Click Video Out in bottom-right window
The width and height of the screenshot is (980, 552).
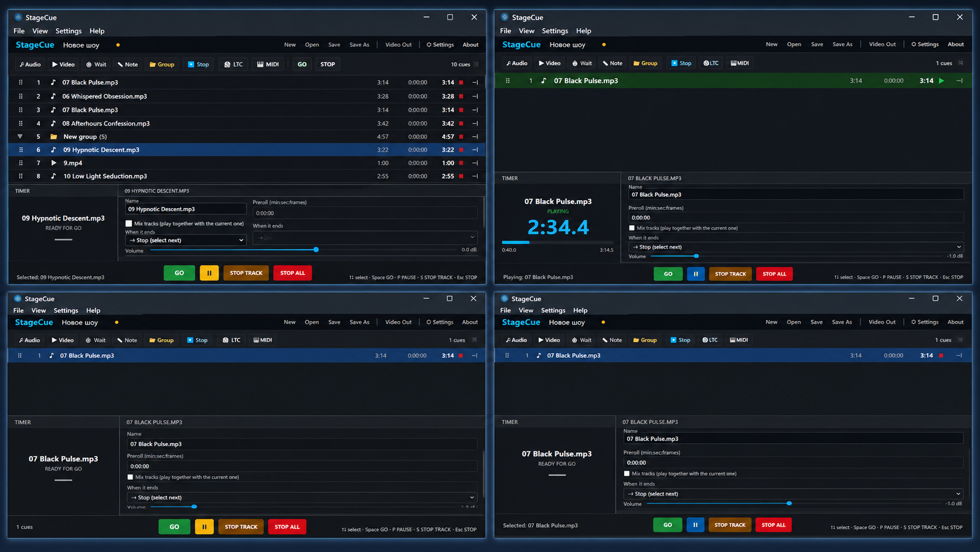[x=882, y=322]
